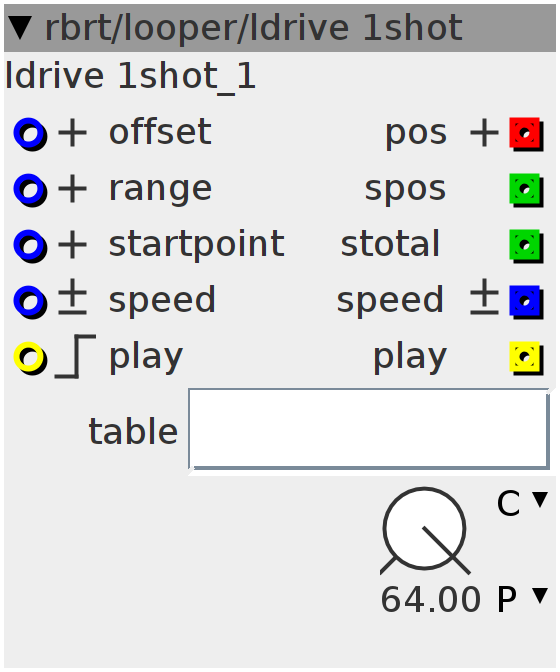560x672 pixels.
Task: Click the blue speed outlet port
Action: [x=526, y=302]
